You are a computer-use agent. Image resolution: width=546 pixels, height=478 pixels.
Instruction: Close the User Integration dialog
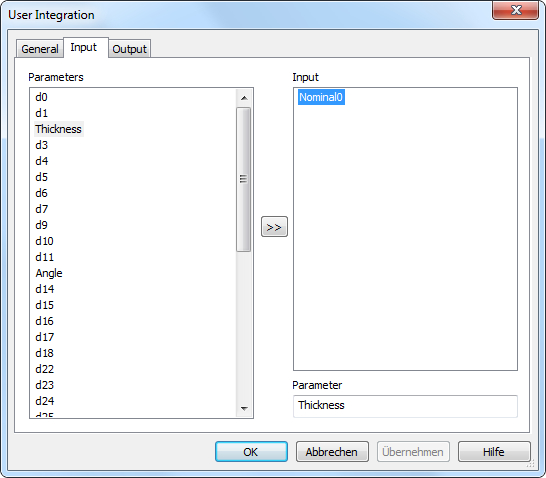[515, 10]
